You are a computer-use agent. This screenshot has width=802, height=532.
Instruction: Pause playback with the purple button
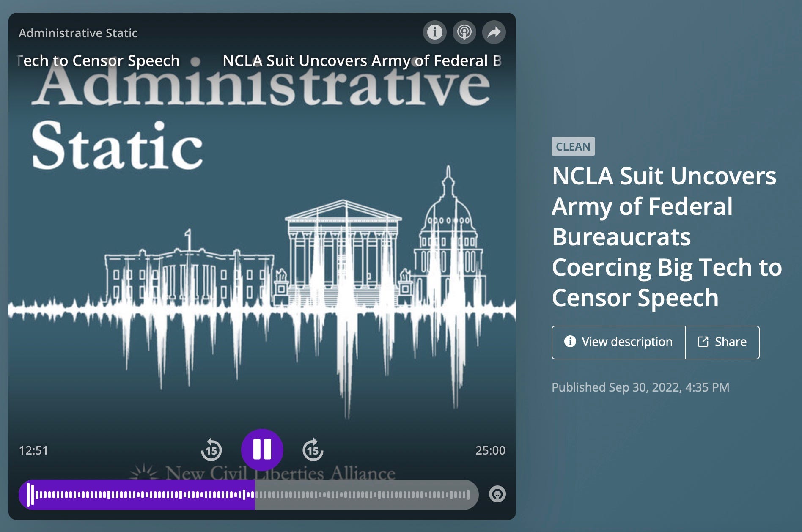(x=262, y=450)
